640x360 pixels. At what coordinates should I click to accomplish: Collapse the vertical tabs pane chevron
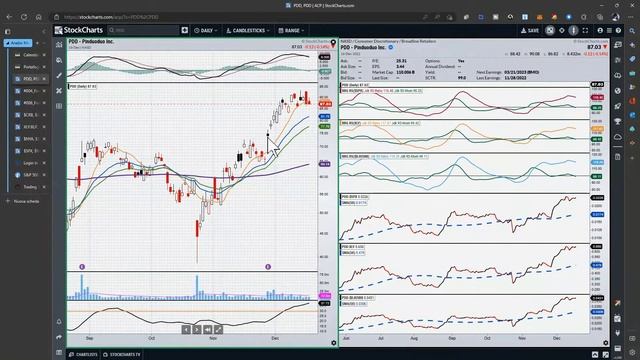[44, 31]
